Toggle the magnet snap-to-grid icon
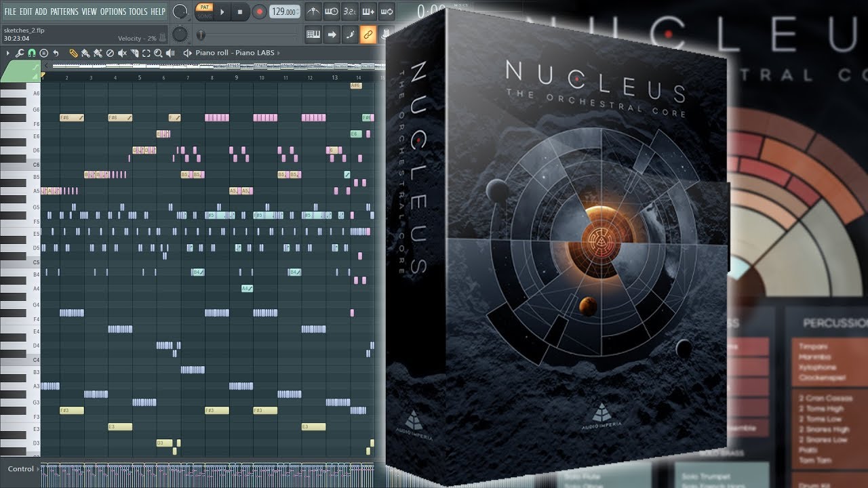Viewport: 868px width, 488px height. pos(32,53)
